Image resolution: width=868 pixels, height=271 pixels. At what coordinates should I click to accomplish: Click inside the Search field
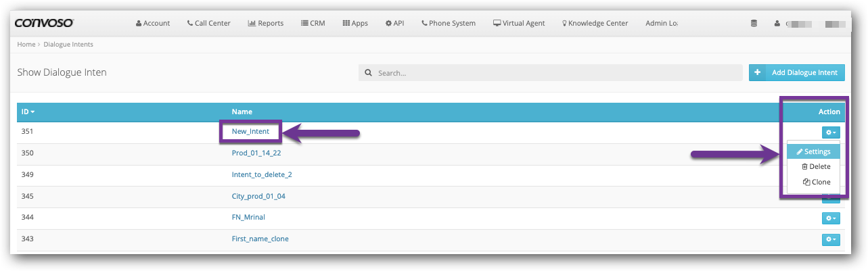pyautogui.click(x=551, y=72)
